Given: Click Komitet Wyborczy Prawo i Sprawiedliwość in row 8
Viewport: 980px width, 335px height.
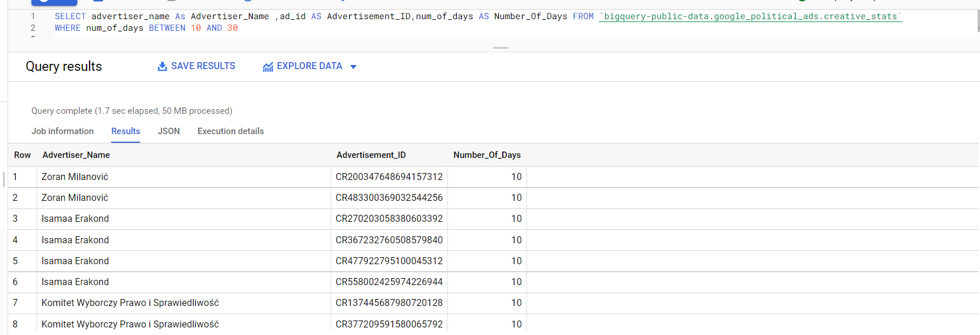Looking at the screenshot, I should [x=130, y=324].
